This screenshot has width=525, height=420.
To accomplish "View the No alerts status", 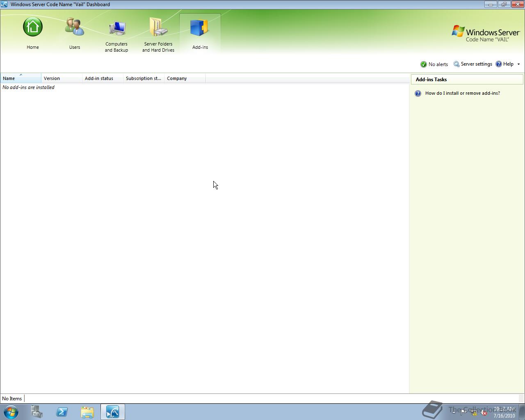I will point(434,64).
